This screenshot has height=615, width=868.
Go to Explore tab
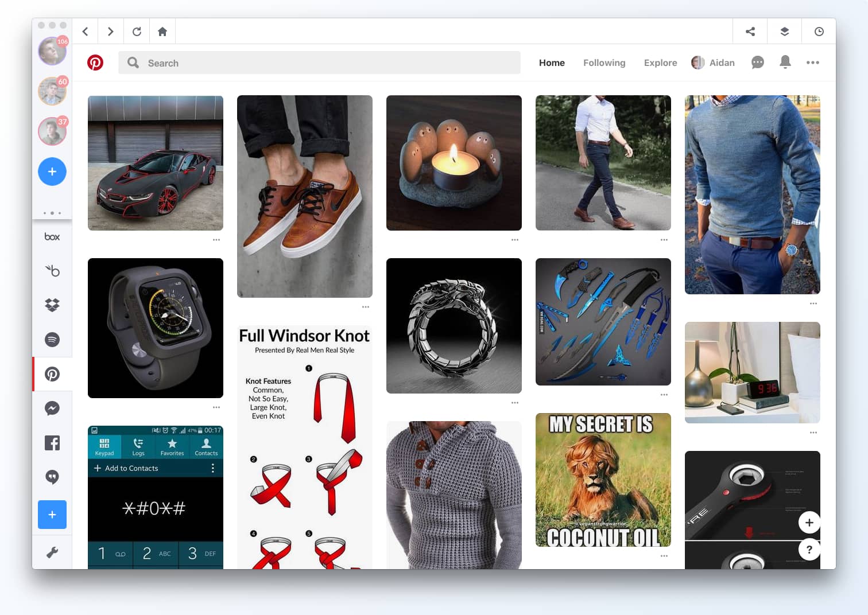point(660,63)
